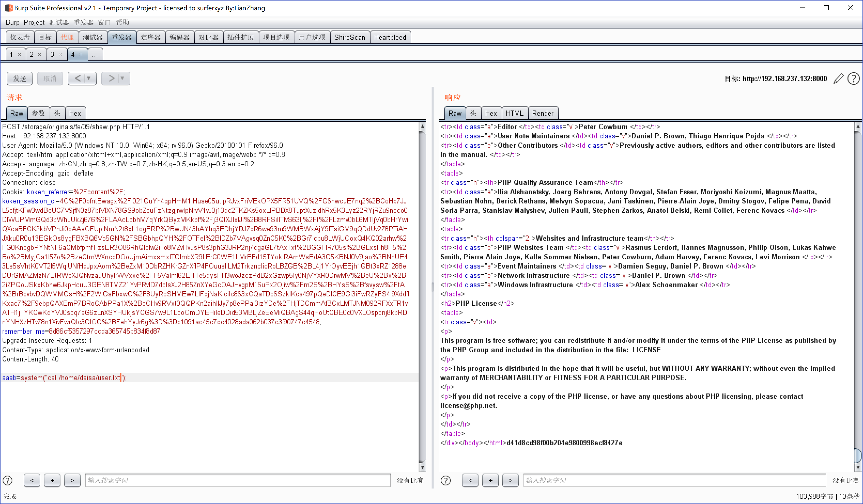863x504 pixels.
Task: Open the Project menu
Action: [34, 22]
